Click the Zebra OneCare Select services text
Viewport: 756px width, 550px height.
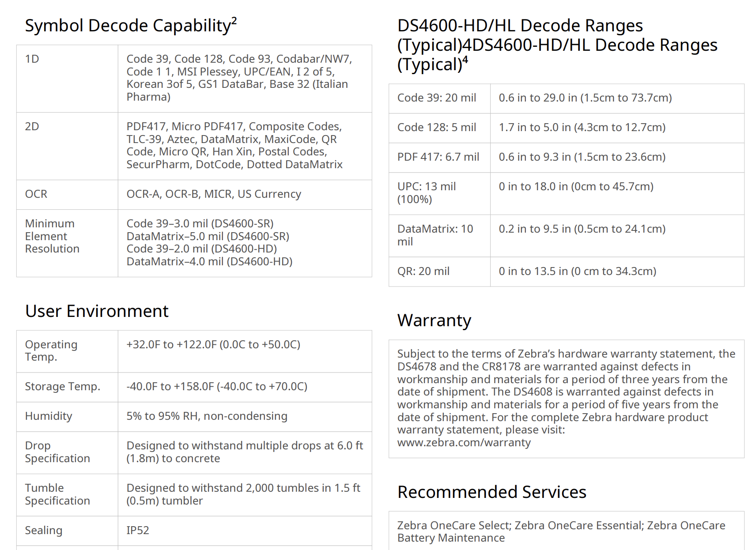(454, 526)
